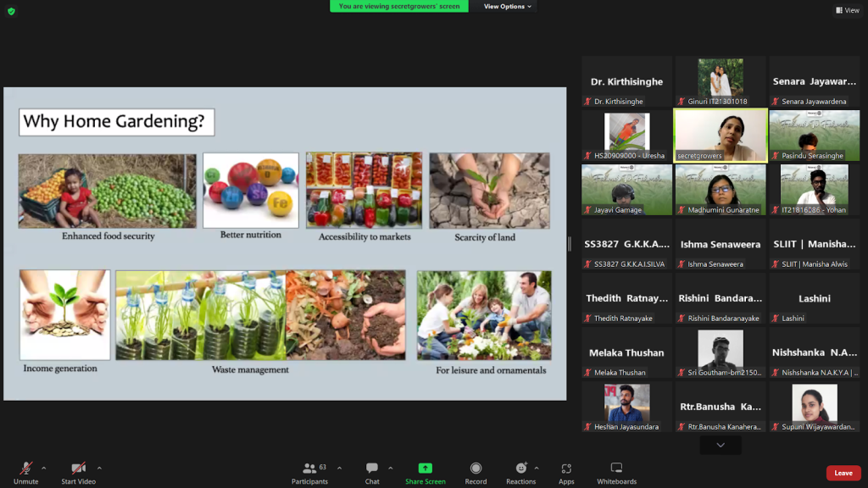
Task: Switch layout using the View button
Action: (x=847, y=10)
